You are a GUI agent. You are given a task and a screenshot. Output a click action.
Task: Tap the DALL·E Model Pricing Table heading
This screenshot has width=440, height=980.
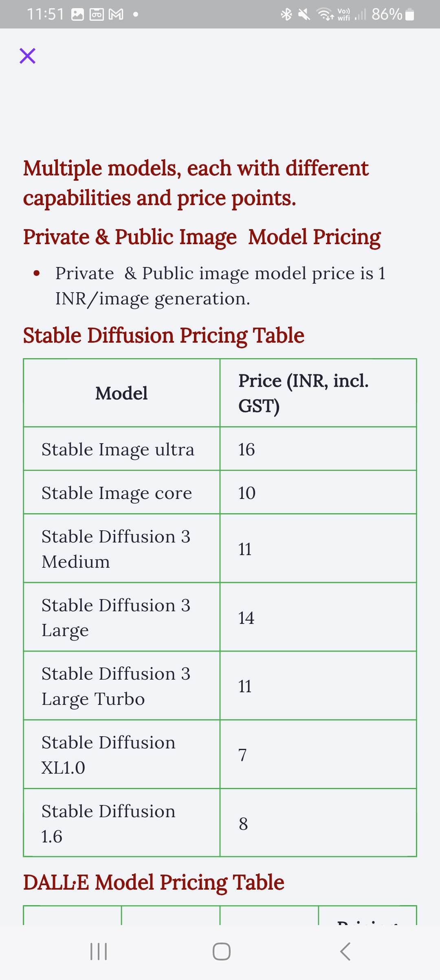point(154,882)
